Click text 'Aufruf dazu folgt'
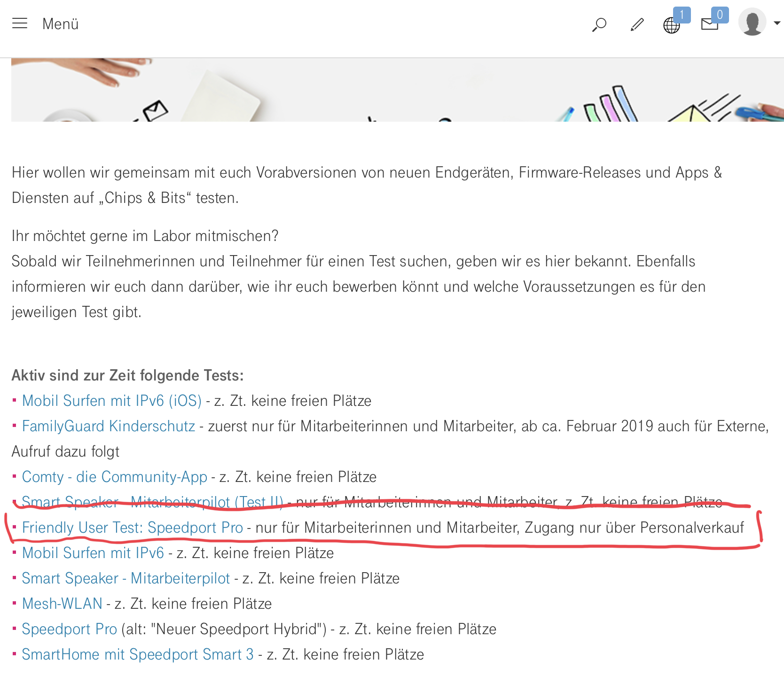 [65, 451]
